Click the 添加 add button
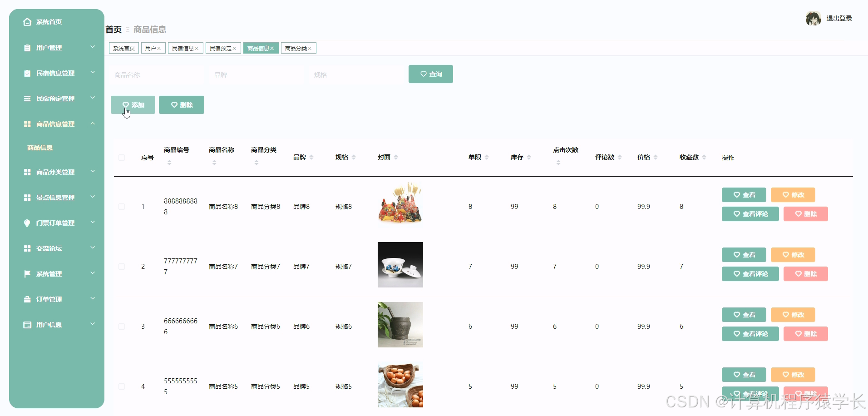 coord(133,105)
